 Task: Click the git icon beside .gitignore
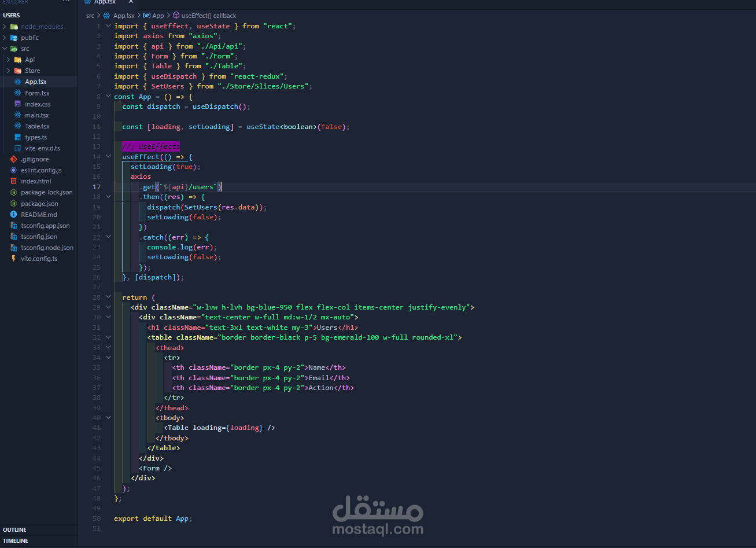14,159
